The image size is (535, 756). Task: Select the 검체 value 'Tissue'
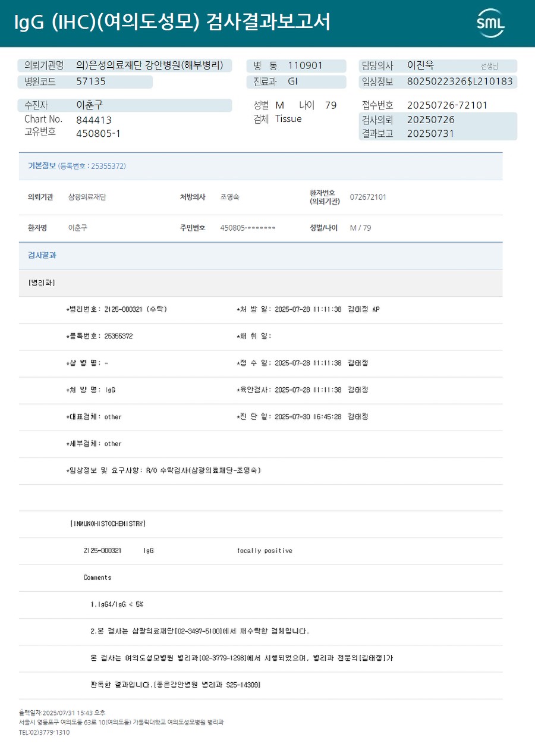[288, 119]
